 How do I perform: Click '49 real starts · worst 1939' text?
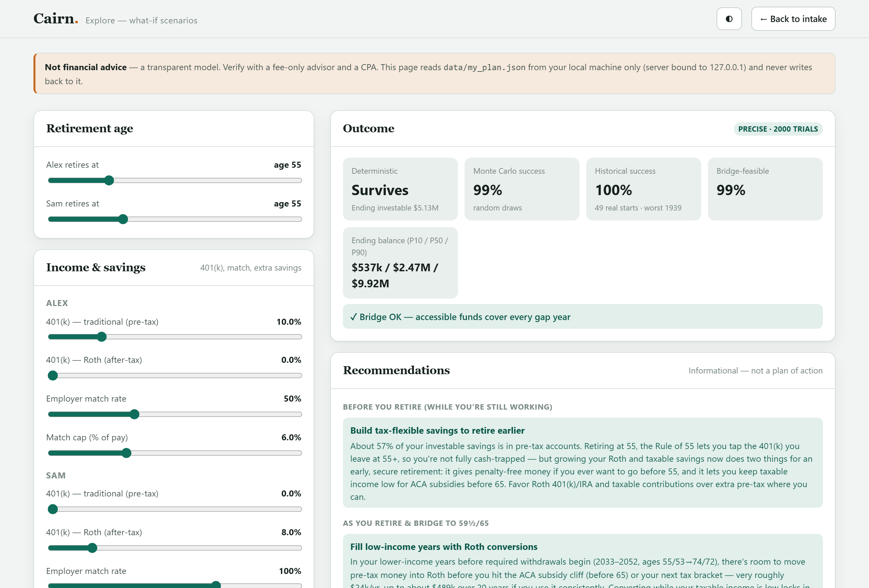pos(638,208)
